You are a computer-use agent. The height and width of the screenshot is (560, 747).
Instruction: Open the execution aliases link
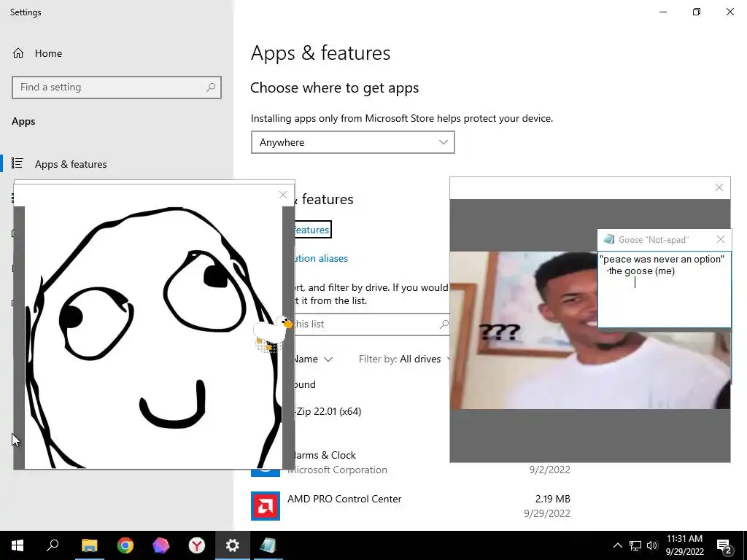coord(320,258)
